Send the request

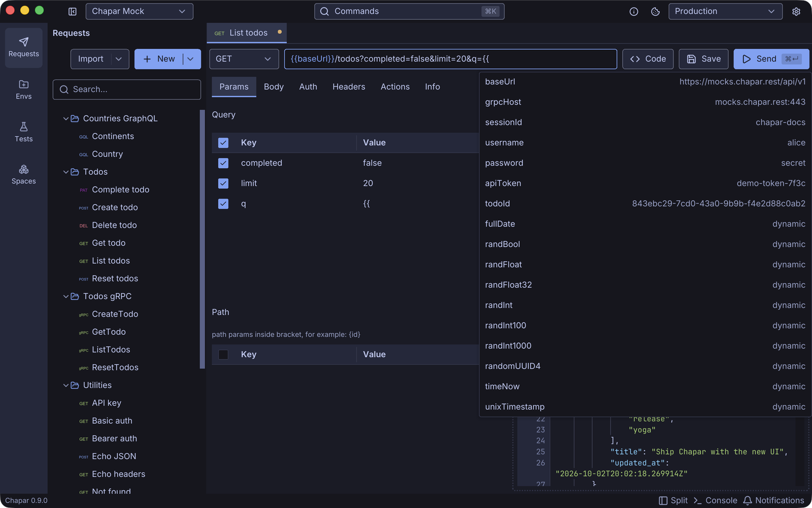[x=771, y=59]
